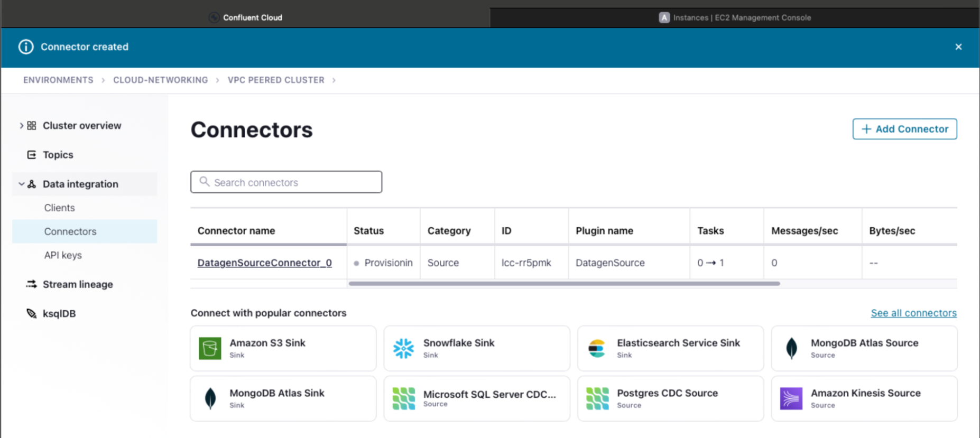Click the Postgres CDC Source icon
980x438 pixels.
597,398
